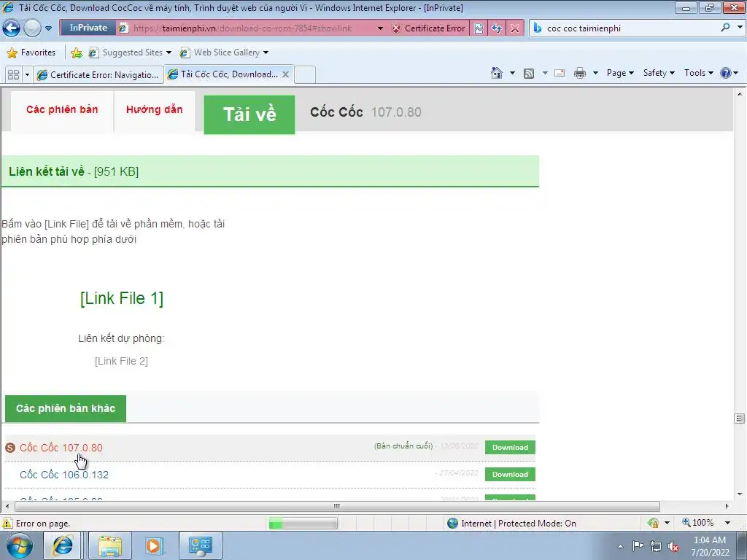
Task: Expand the address bar URL dropdown
Action: point(380,28)
